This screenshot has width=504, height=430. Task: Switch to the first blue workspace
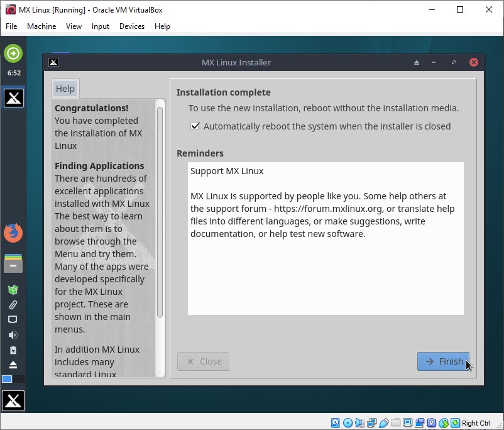pos(7,379)
